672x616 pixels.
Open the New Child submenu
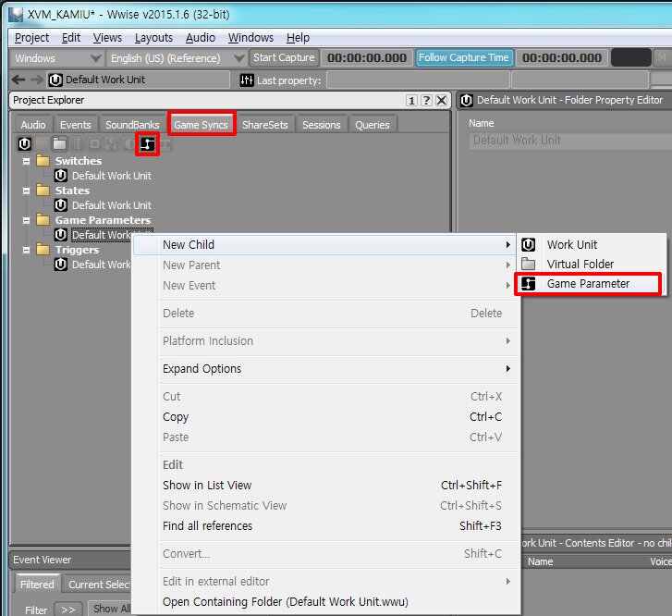coord(325,245)
